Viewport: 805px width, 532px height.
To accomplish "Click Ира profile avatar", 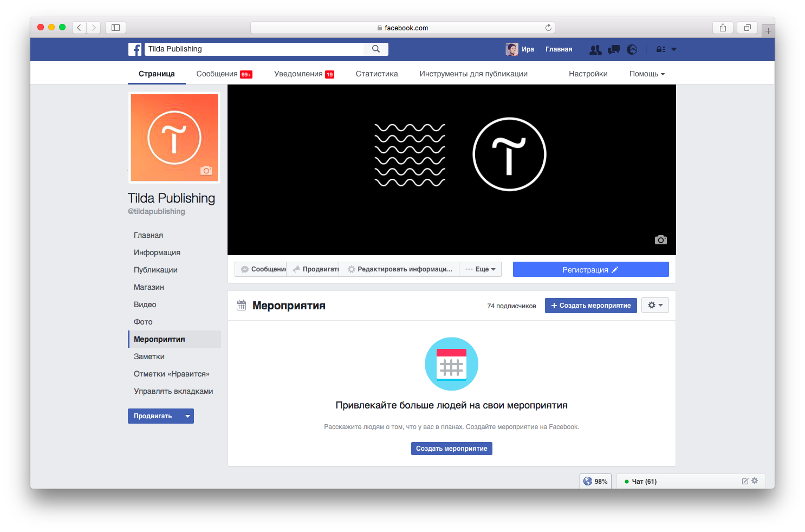I will pyautogui.click(x=512, y=49).
